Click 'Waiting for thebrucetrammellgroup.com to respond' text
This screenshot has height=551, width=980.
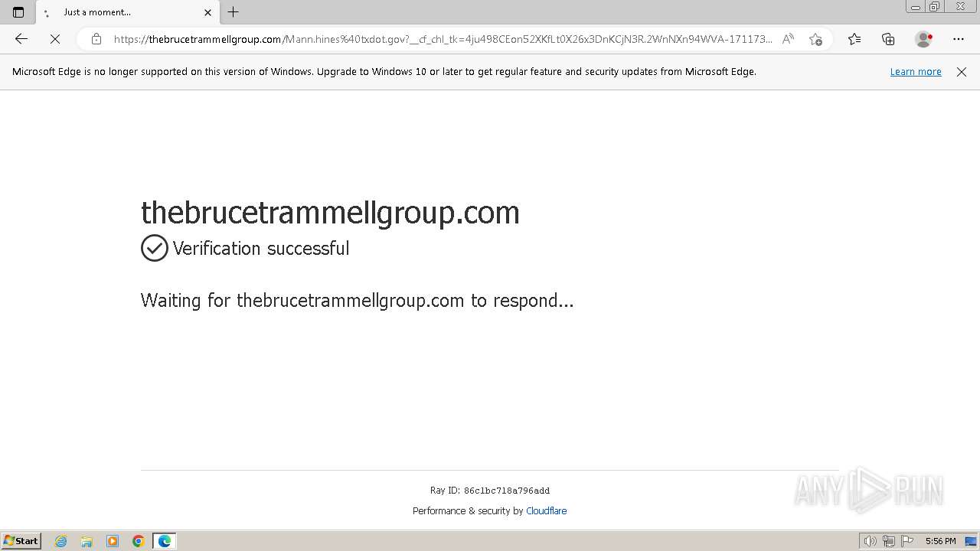pos(357,300)
